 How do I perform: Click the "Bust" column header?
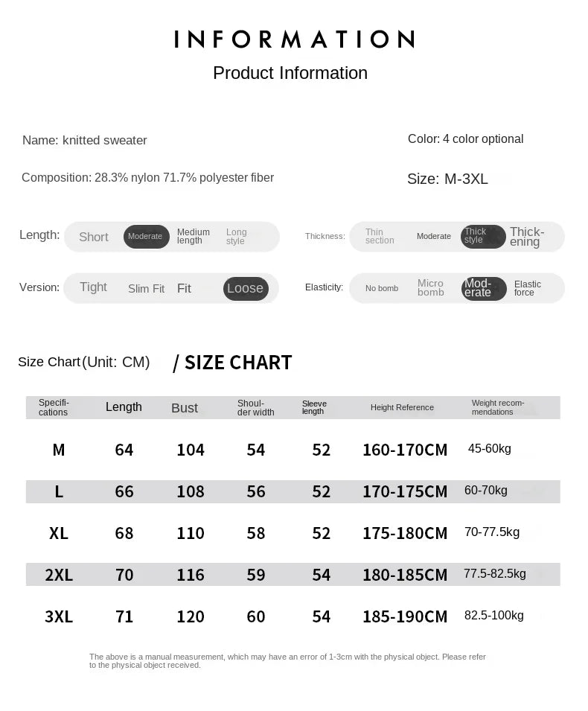[185, 408]
